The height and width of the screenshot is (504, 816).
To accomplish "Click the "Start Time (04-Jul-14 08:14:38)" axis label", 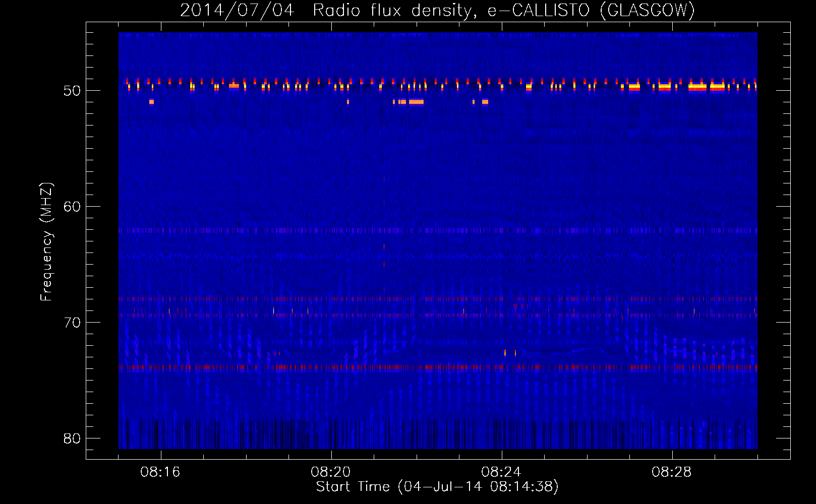I will [437, 487].
